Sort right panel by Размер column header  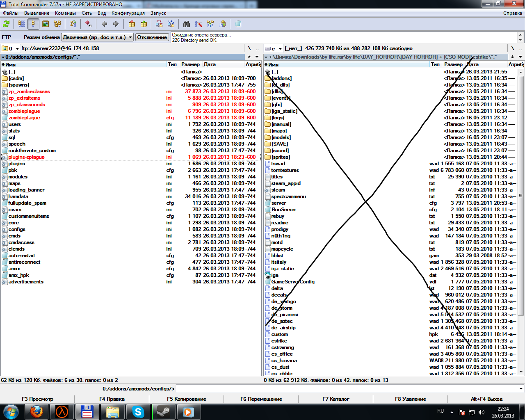(453, 64)
